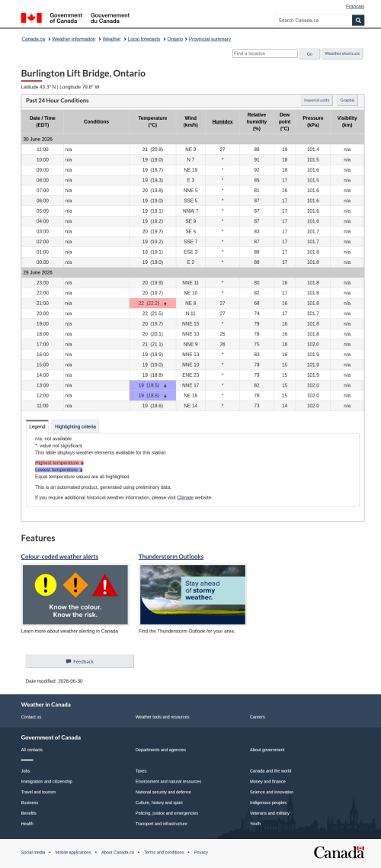Open Provincial summary breadcrumb
The height and width of the screenshot is (868, 381).
pyautogui.click(x=210, y=40)
